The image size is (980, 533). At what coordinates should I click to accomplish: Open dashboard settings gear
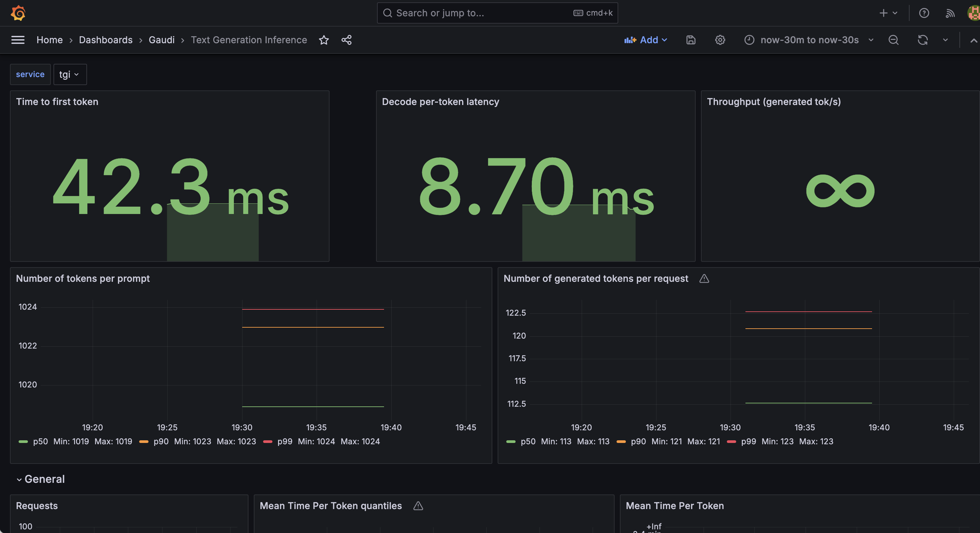point(720,40)
